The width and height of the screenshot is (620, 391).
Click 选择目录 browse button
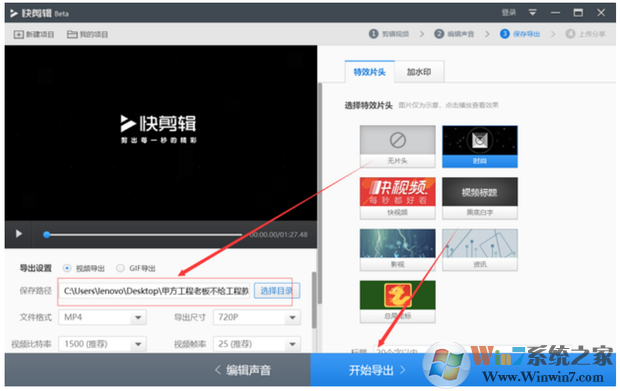pyautogui.click(x=276, y=291)
